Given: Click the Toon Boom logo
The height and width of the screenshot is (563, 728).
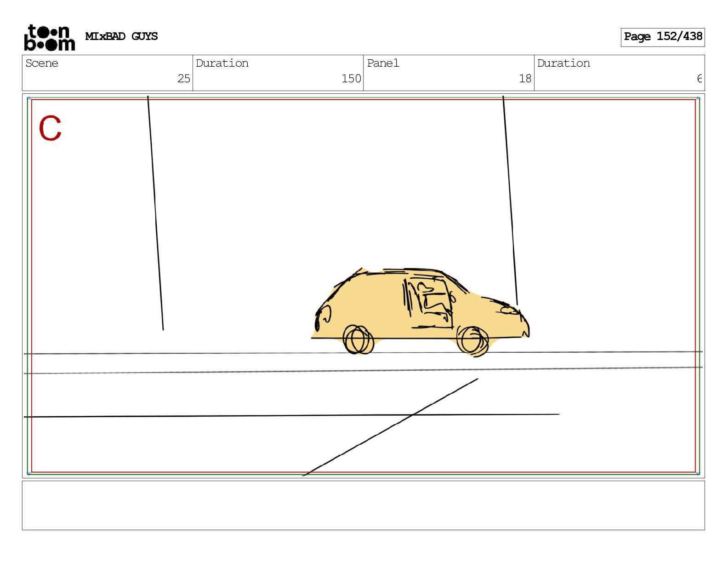Looking at the screenshot, I should (49, 37).
